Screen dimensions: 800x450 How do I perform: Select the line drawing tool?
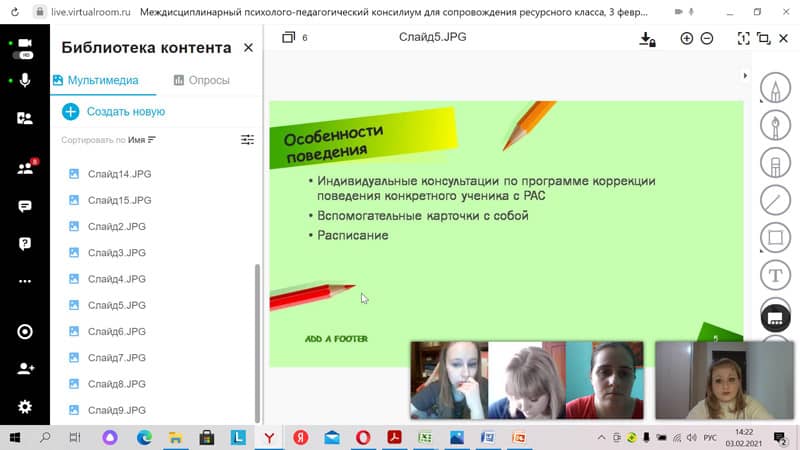click(775, 201)
